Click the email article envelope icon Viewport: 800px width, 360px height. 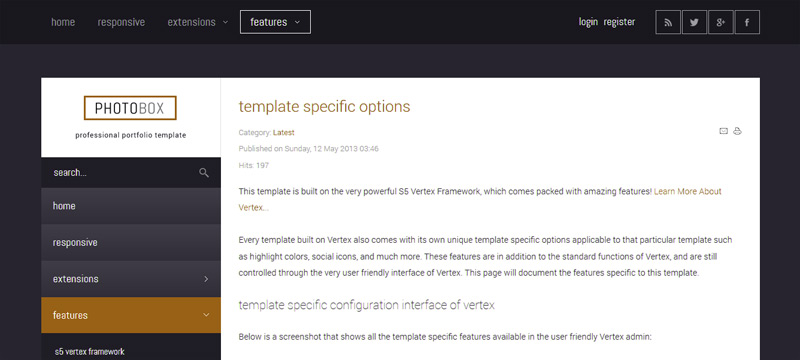pos(723,132)
